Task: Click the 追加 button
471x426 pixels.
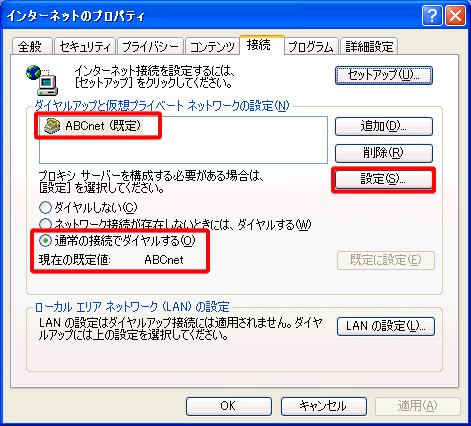Action: coord(384,126)
